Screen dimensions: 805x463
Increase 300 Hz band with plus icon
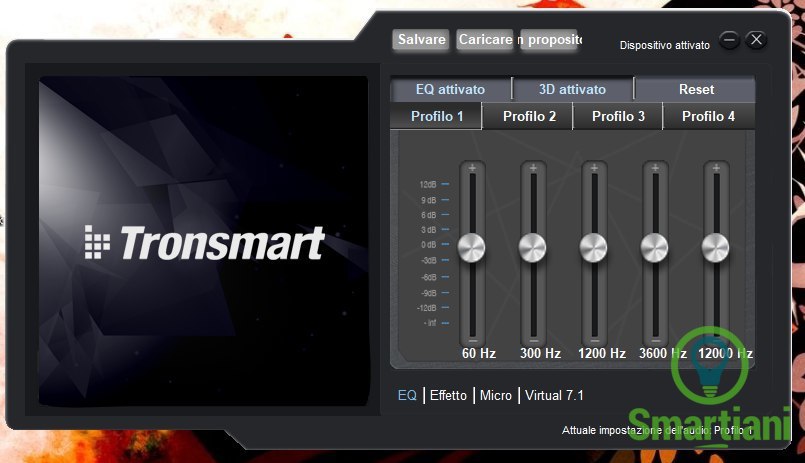click(x=533, y=167)
